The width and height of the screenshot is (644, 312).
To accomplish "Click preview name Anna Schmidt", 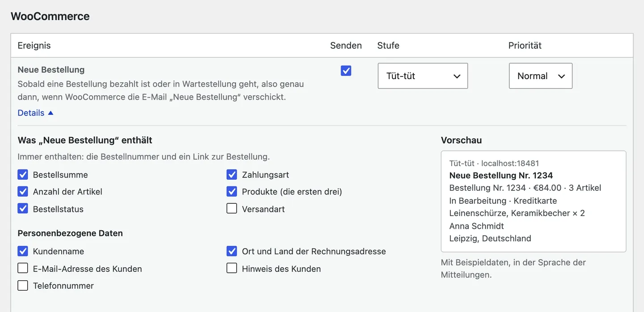I will (x=477, y=226).
